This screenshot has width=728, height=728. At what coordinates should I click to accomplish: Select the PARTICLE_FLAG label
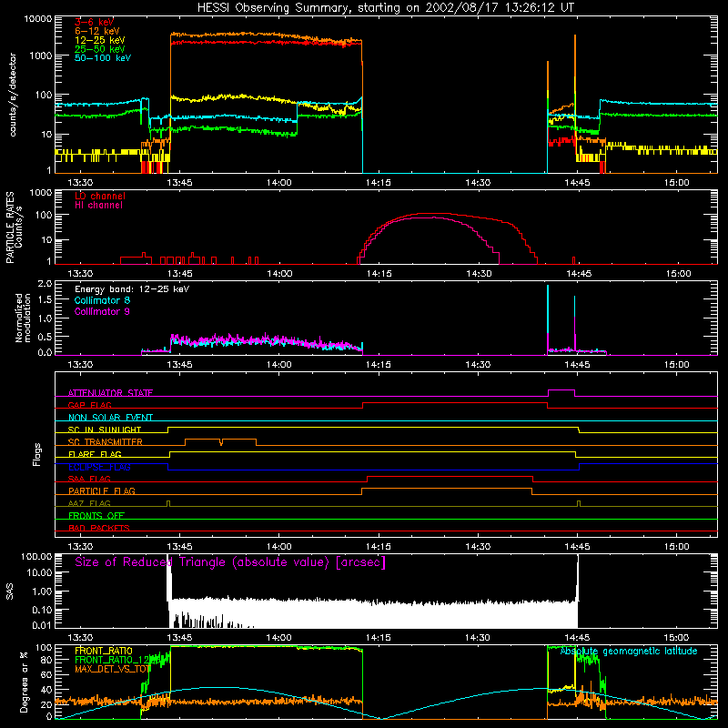pos(102,490)
